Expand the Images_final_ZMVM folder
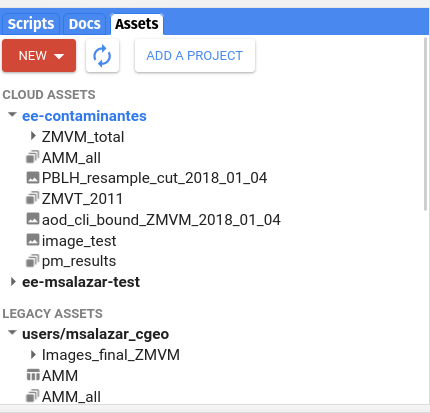Image resolution: width=430 pixels, height=413 pixels. (33, 354)
